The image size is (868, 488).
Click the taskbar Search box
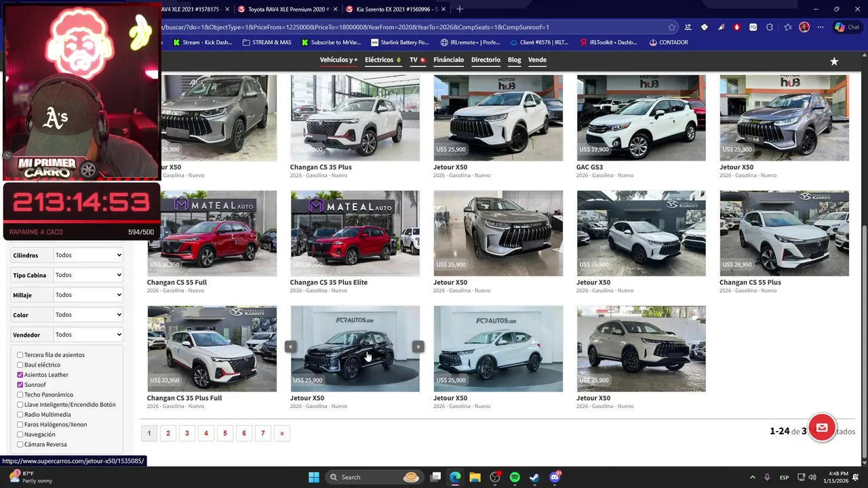[374, 477]
